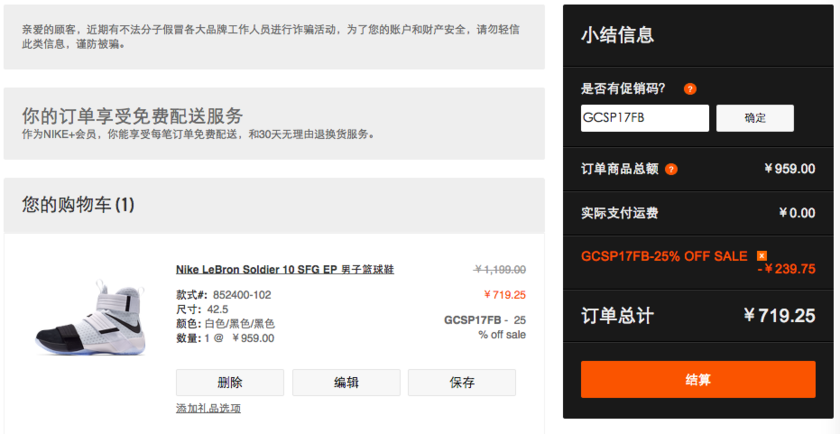
Task: Open the Nike LeBron Soldier 10 SFG EP link
Action: click(285, 270)
